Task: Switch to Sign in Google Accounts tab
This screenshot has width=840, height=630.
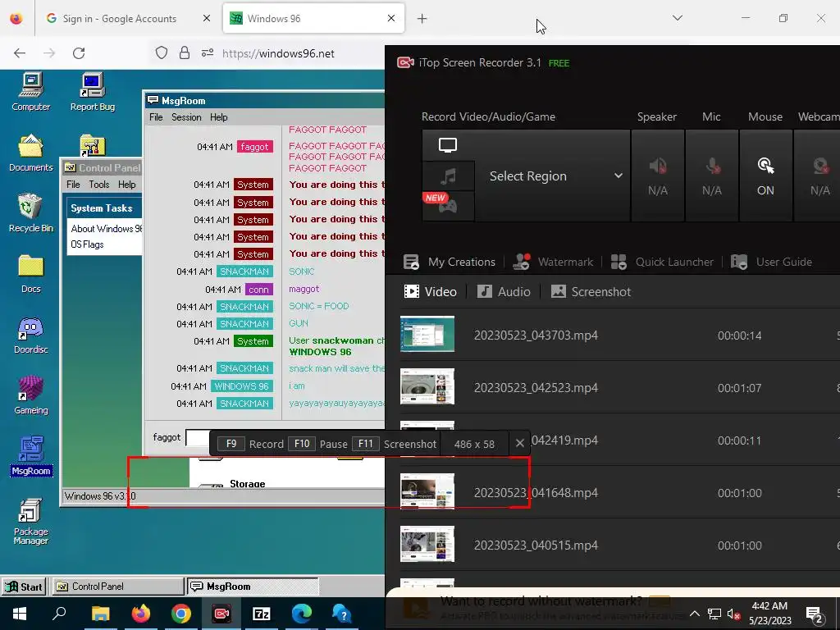Action: pyautogui.click(x=127, y=19)
